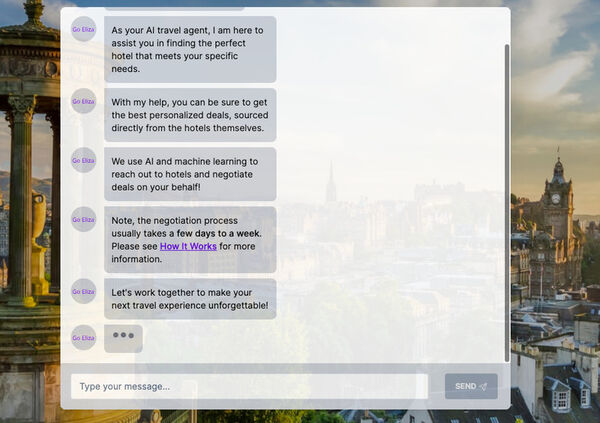Click Go Eliza avatar beside 'Let's work together' message

[x=83, y=291]
